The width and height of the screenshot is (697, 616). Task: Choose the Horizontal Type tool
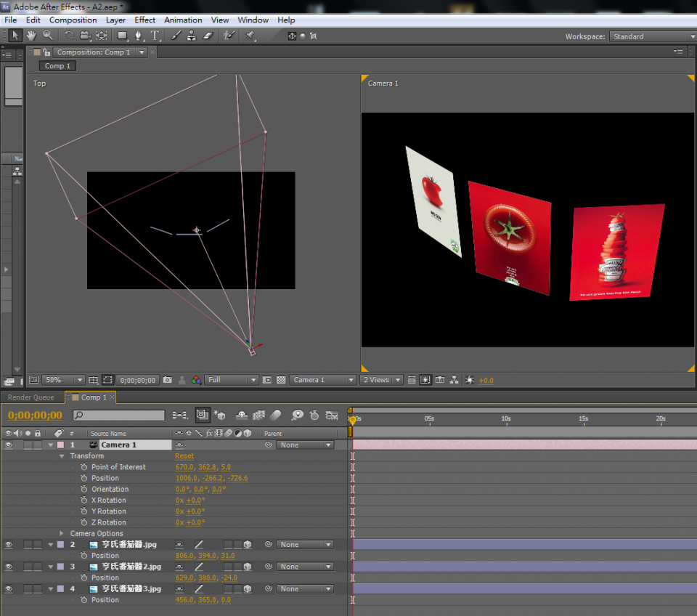[155, 36]
